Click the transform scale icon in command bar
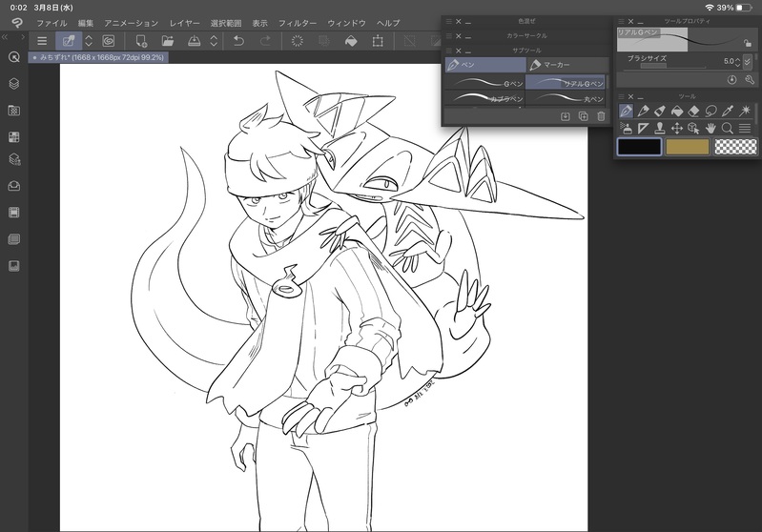Screen dimensions: 762x532 tap(378, 41)
